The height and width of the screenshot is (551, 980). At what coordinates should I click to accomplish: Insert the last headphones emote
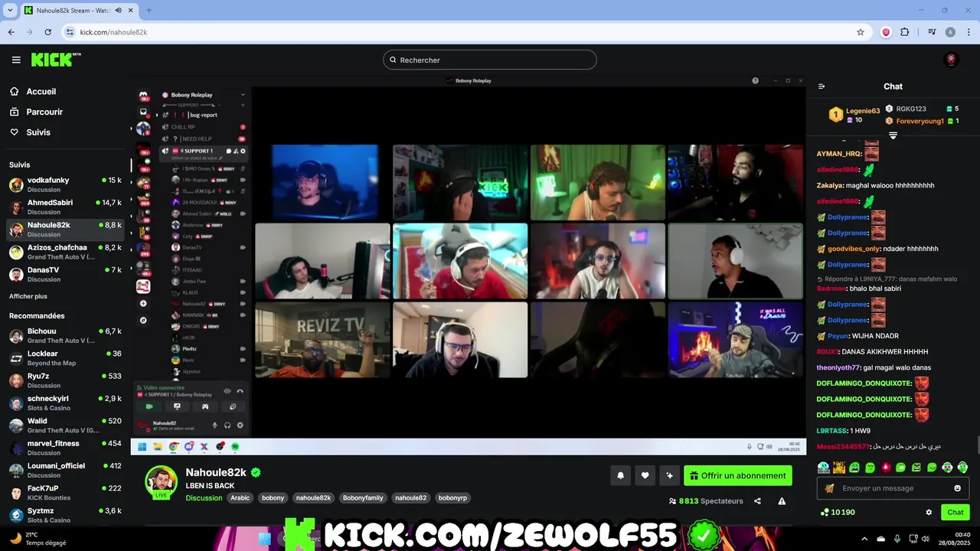(x=962, y=467)
